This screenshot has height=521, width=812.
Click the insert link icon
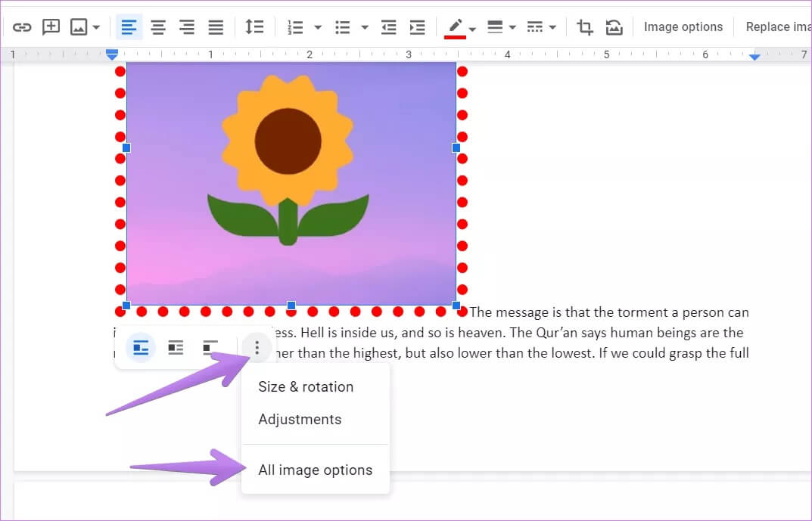coord(22,27)
